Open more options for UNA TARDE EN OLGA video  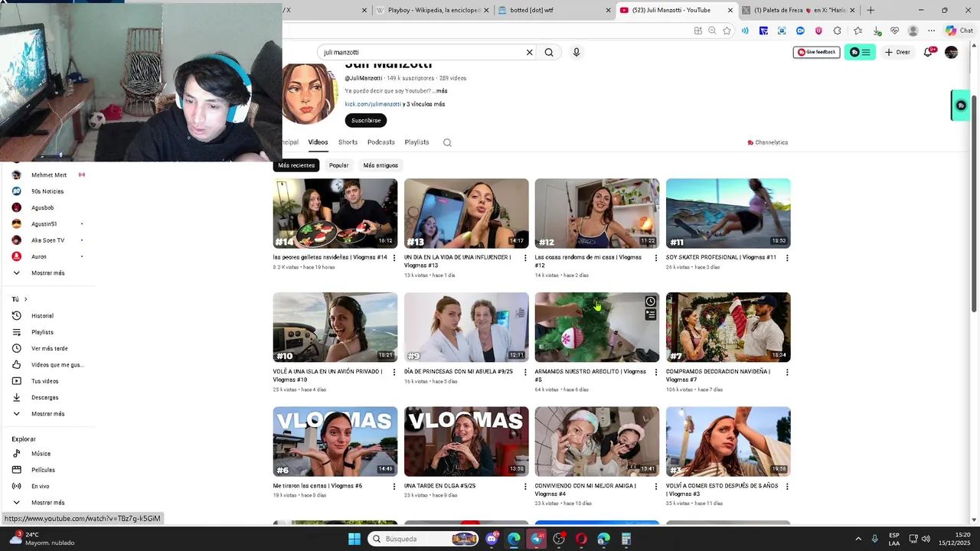tap(525, 486)
